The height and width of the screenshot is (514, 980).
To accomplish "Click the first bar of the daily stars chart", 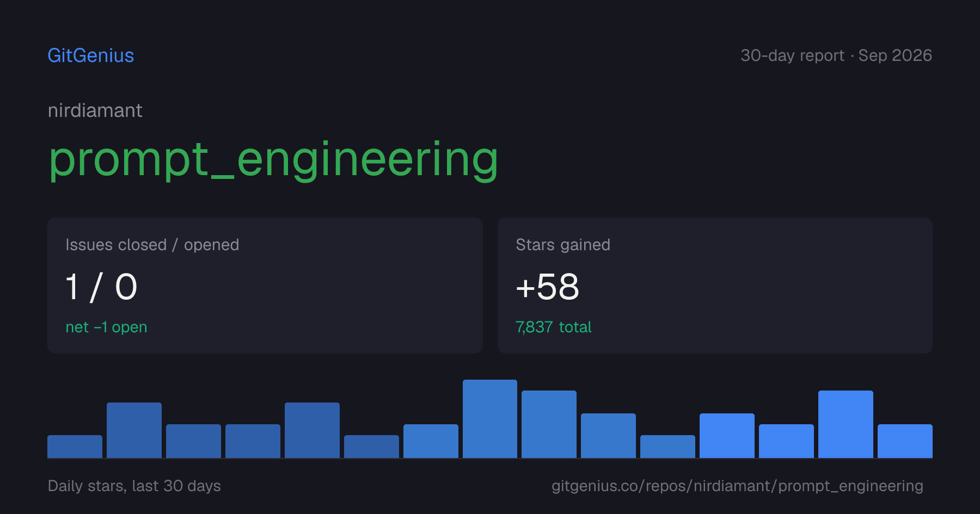I will (x=75, y=447).
